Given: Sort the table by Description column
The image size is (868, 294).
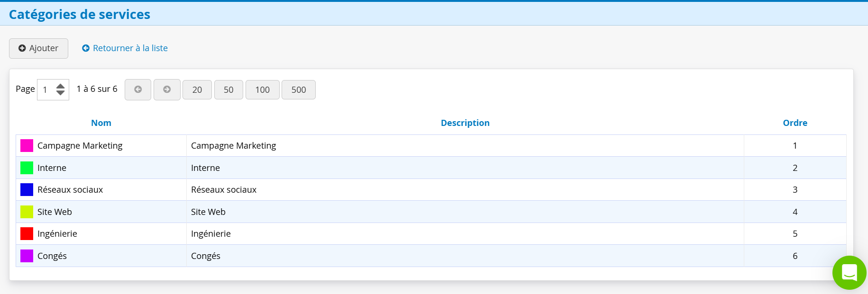Looking at the screenshot, I should point(465,123).
